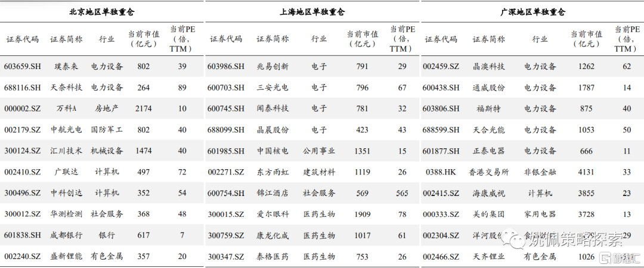Click PE value 67 for 三安光电
The width and height of the screenshot is (644, 268).
tap(402, 88)
